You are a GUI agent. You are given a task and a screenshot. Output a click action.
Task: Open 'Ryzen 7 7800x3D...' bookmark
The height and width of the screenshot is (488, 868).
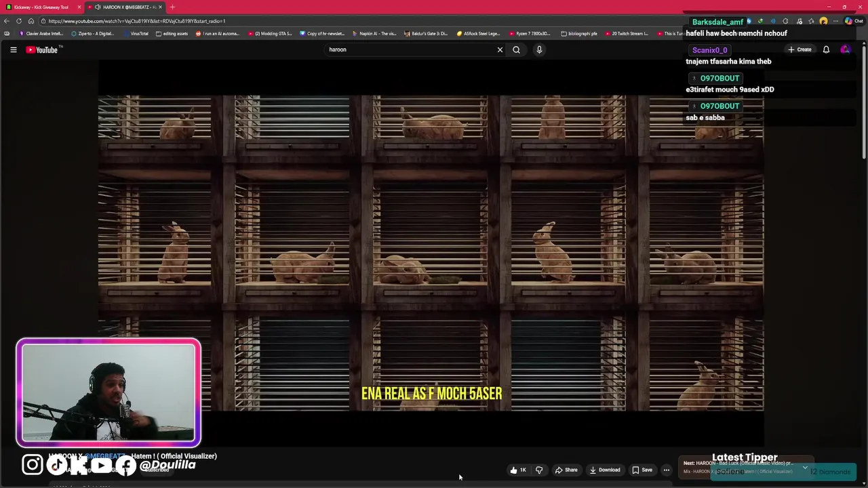[530, 33]
